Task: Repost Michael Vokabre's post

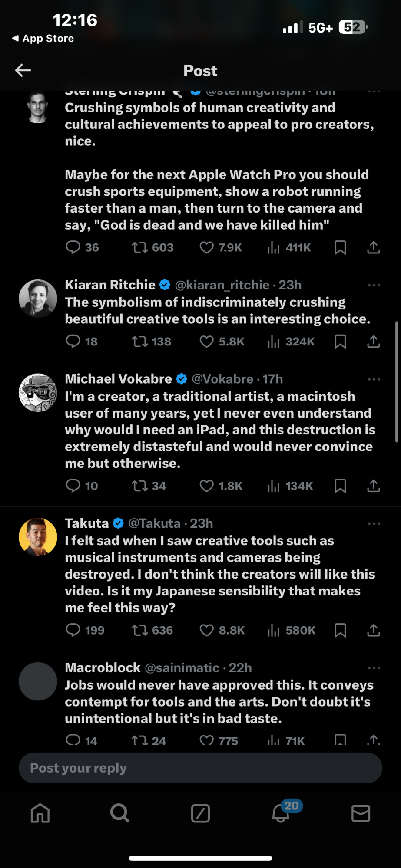Action: click(140, 486)
